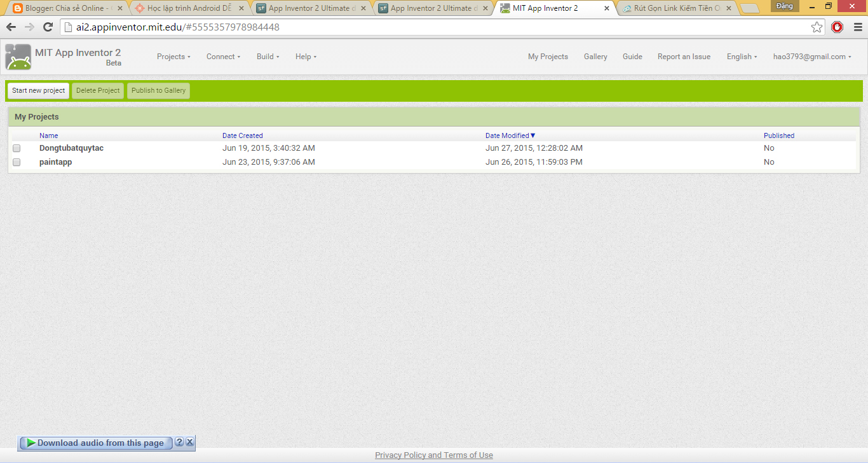The image size is (868, 463).
Task: Sort projects by Date Created header
Action: [x=242, y=135]
